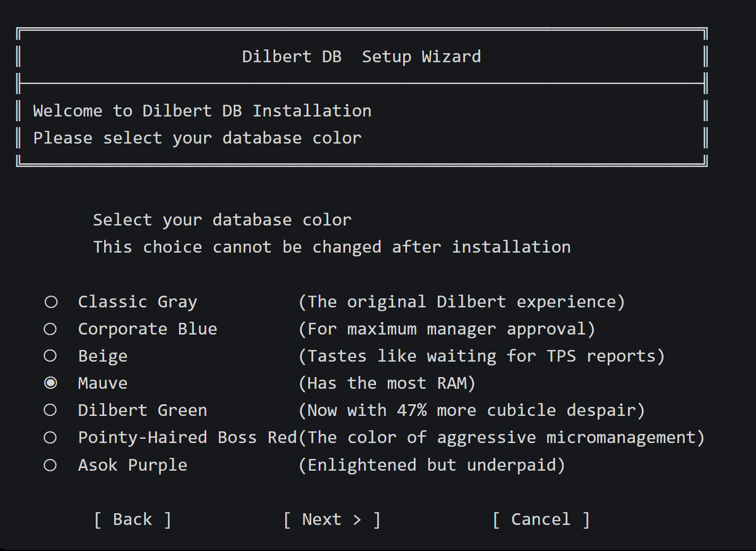Click '(Now with 47% more cubicle despair)' text
This screenshot has width=756, height=551.
[471, 410]
